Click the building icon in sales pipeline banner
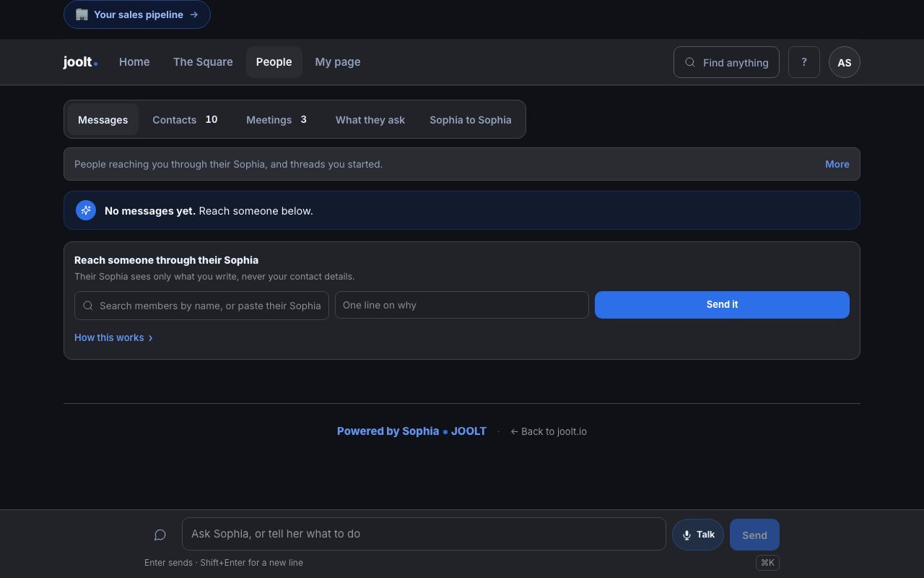 pyautogui.click(x=82, y=14)
